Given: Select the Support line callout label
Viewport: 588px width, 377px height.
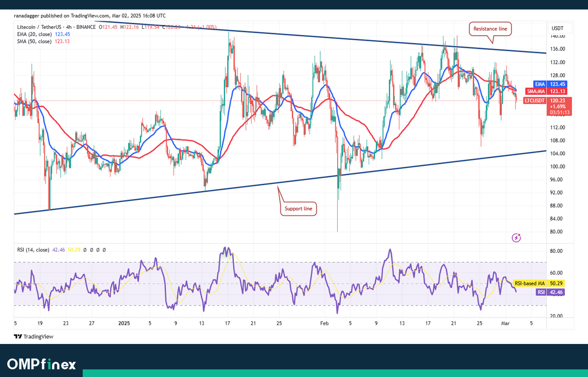Looking at the screenshot, I should pyautogui.click(x=298, y=208).
